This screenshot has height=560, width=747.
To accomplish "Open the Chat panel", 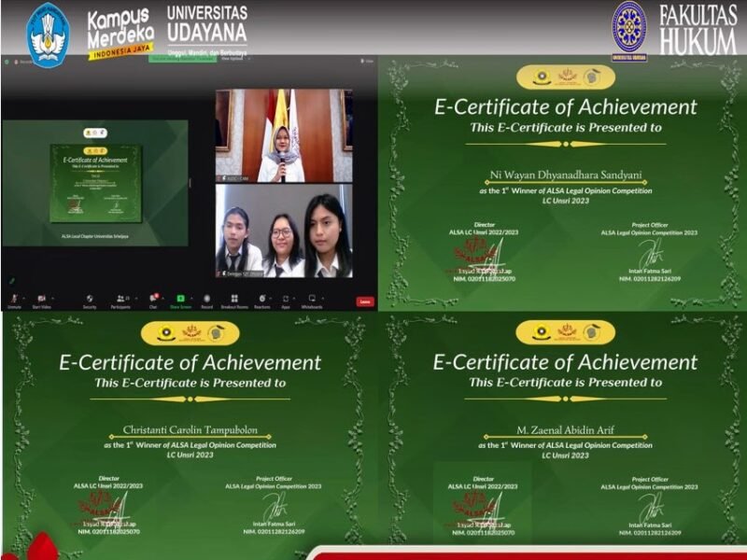I will pos(153,300).
